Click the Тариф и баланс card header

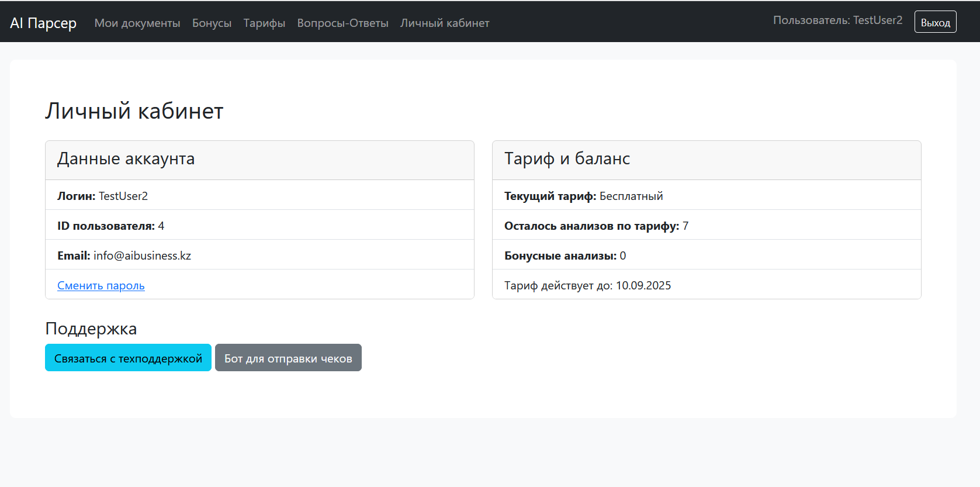[706, 159]
